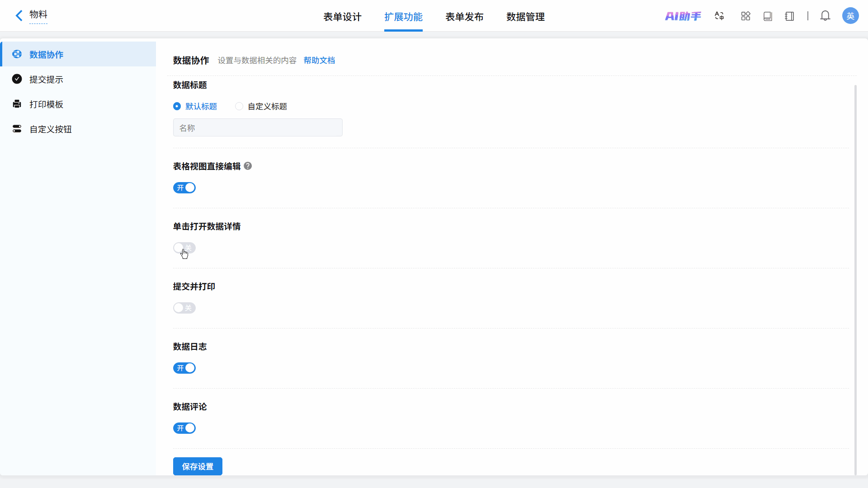The image size is (868, 488).
Task: Disable the 数据日志 switch
Action: (184, 368)
